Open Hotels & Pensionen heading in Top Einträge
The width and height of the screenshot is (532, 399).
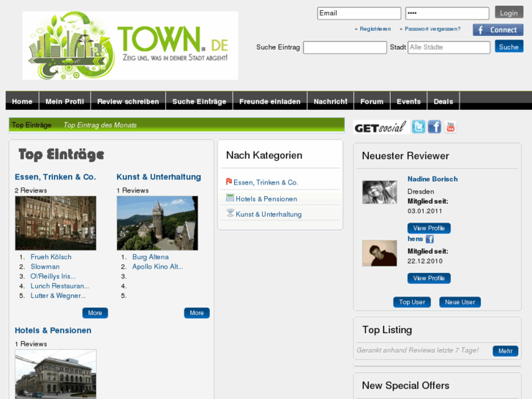tap(53, 330)
